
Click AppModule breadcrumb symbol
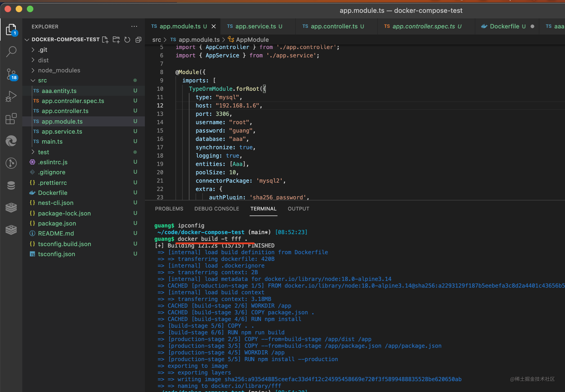[x=252, y=40]
